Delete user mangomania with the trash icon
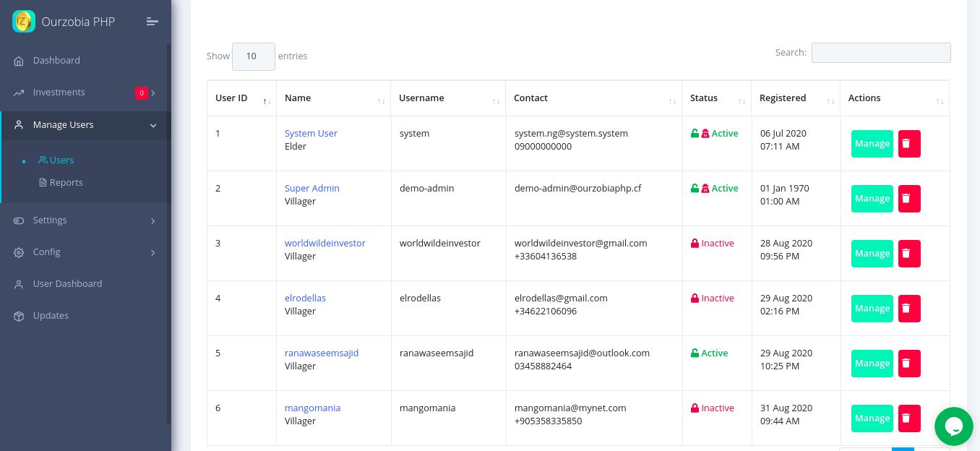The image size is (980, 451). click(909, 418)
